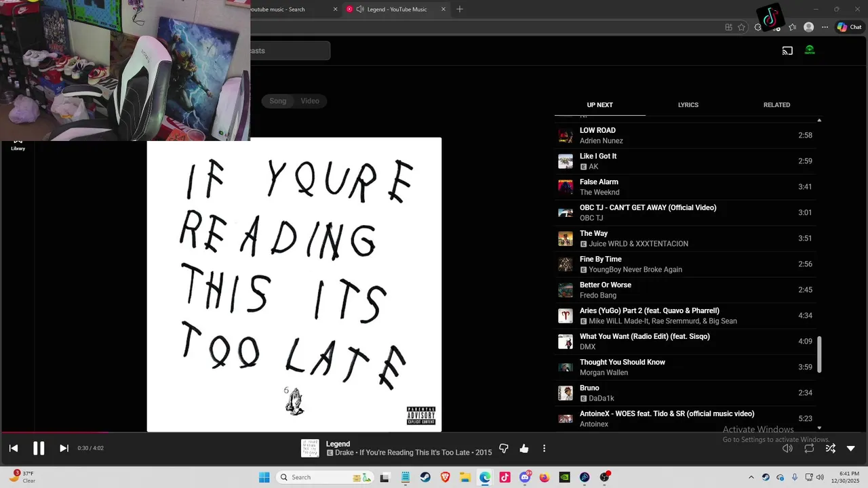Play Bruno by DaDa1k in the queue
The height and width of the screenshot is (488, 868).
pyautogui.click(x=685, y=393)
